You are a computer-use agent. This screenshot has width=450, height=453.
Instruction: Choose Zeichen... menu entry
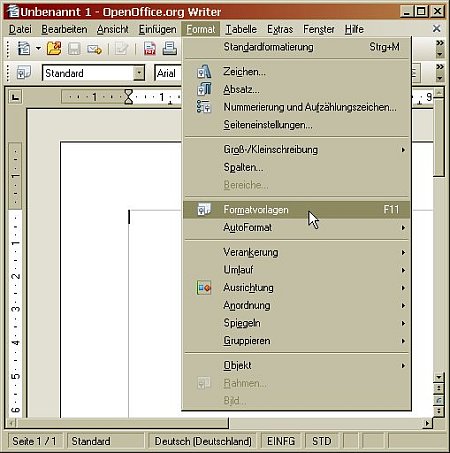click(297, 72)
